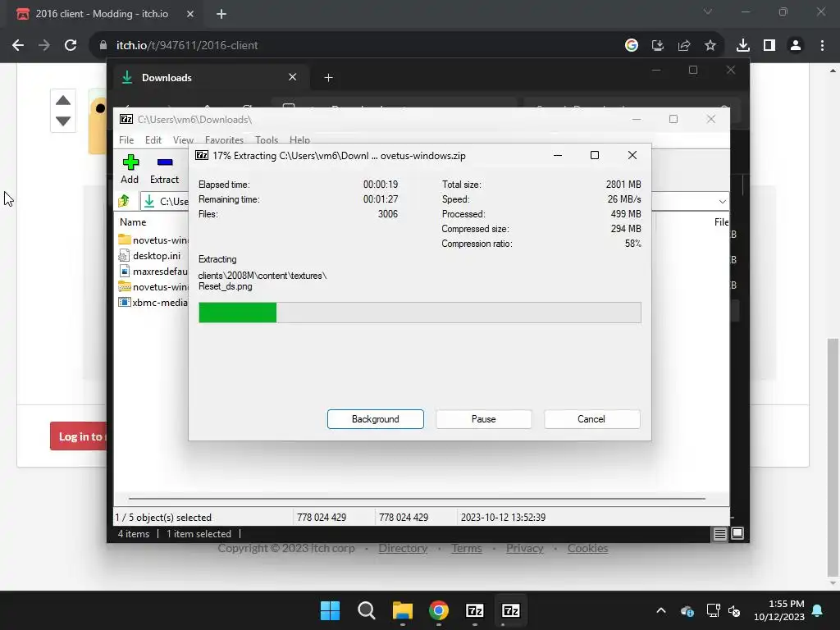
Task: Click the share page icon in Chrome
Action: point(684,46)
